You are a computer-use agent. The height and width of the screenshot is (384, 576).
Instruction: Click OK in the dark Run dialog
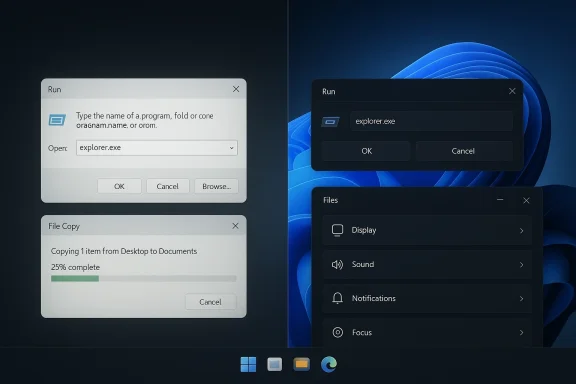366,151
